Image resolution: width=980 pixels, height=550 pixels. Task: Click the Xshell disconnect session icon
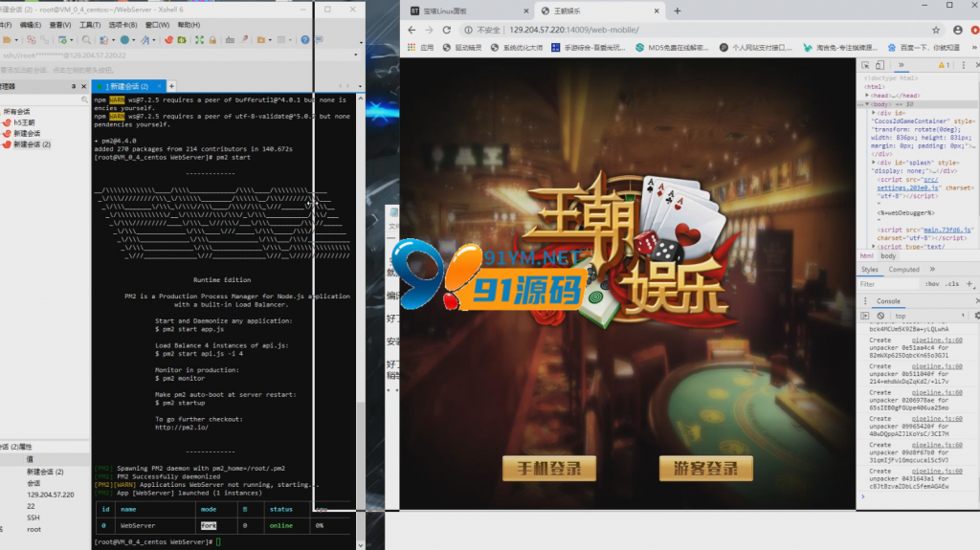(x=32, y=40)
